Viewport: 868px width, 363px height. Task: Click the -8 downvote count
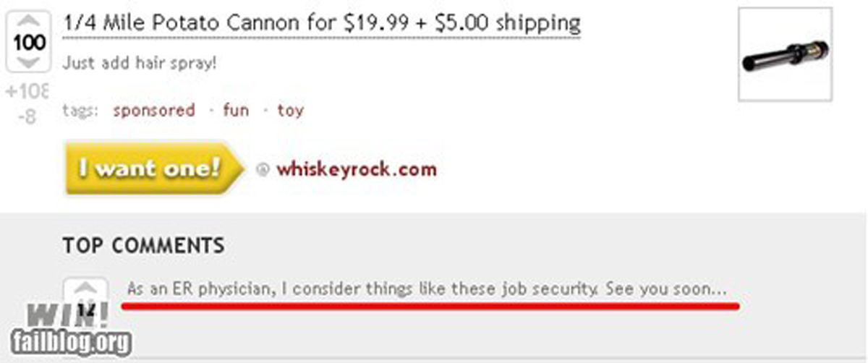27,115
